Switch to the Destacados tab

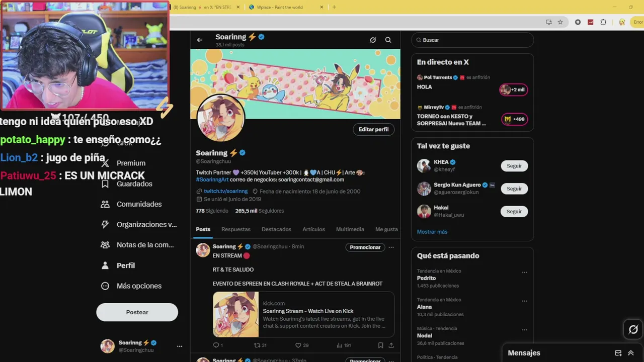(276, 229)
